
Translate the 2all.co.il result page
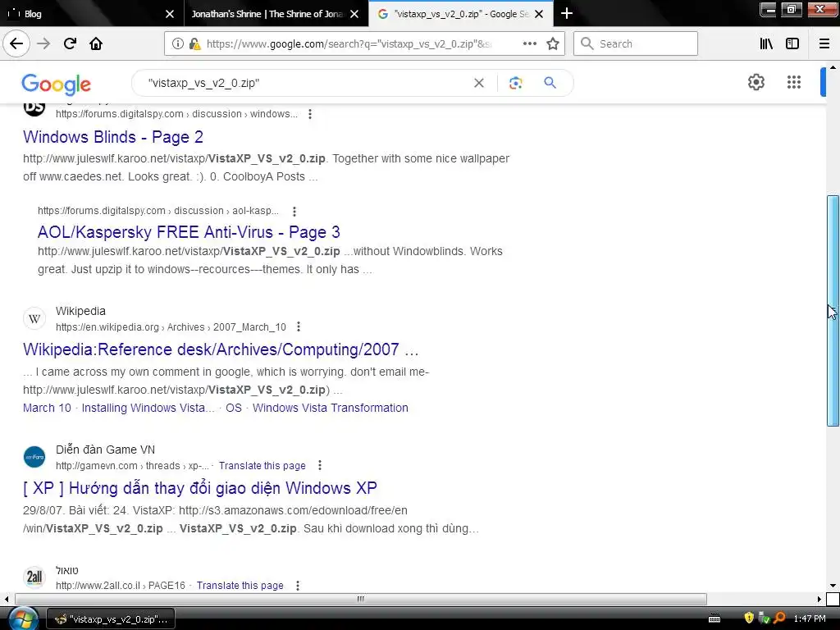pyautogui.click(x=240, y=586)
